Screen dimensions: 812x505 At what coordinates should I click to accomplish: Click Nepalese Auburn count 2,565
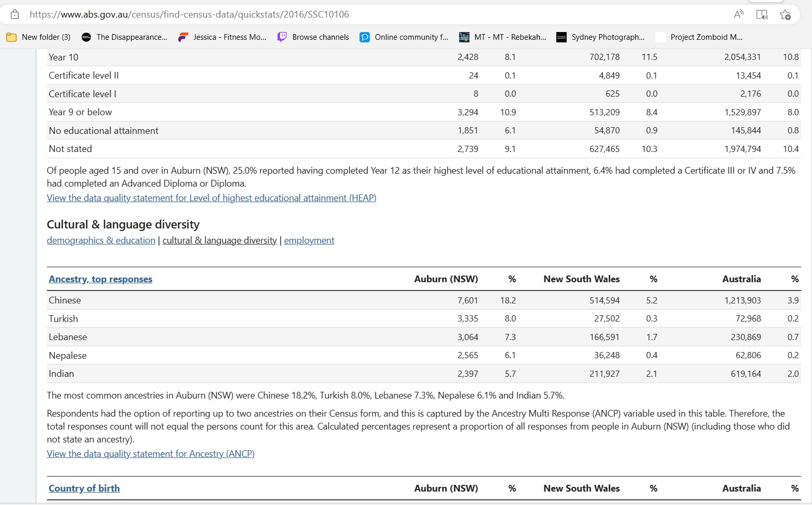tap(467, 356)
